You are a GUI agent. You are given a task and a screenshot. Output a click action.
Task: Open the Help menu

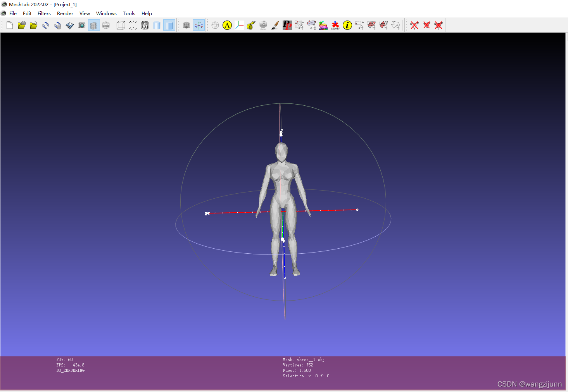click(x=147, y=14)
